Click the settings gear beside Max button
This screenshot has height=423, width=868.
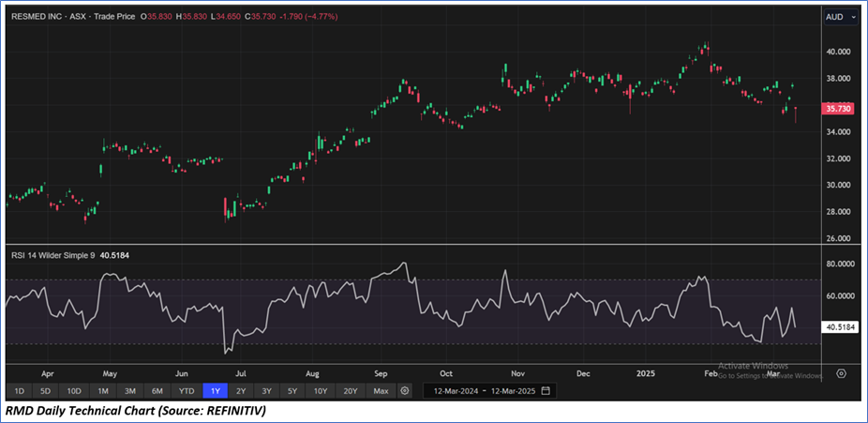(x=405, y=390)
